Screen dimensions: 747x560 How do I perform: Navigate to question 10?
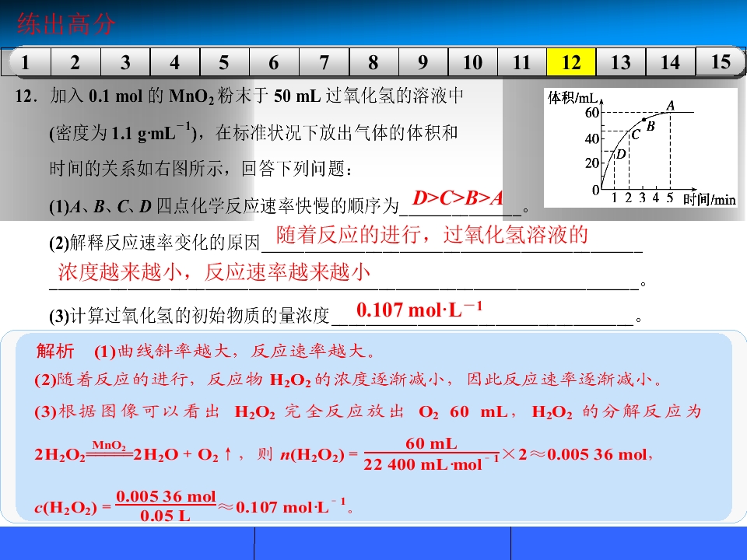(472, 62)
